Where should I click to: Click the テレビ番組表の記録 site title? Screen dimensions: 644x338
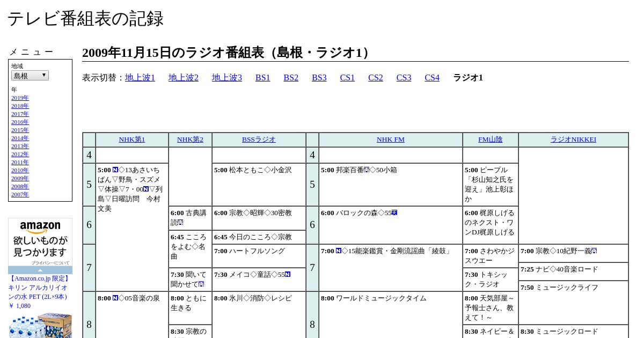click(85, 19)
